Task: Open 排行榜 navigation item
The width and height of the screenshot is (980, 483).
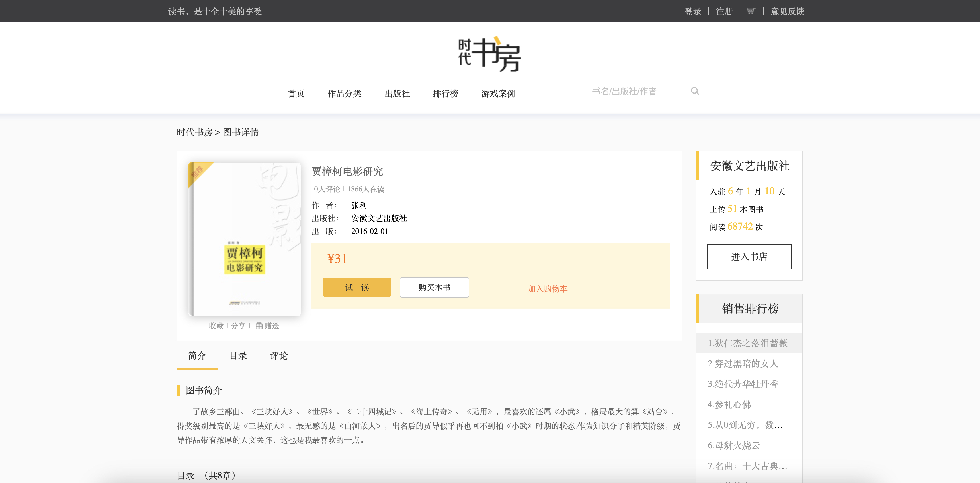Action: (x=446, y=94)
